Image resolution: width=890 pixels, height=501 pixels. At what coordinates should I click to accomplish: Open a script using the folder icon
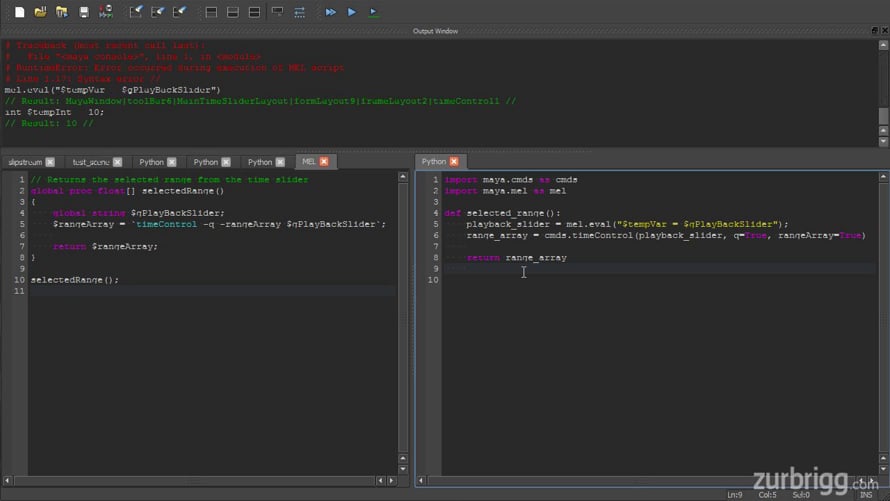pos(40,12)
